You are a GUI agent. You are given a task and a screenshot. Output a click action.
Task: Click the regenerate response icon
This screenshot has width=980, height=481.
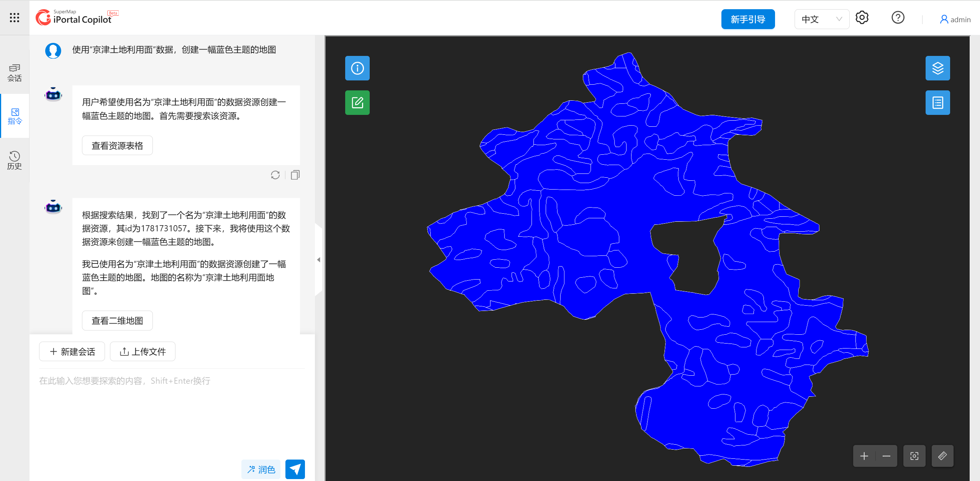(x=275, y=175)
